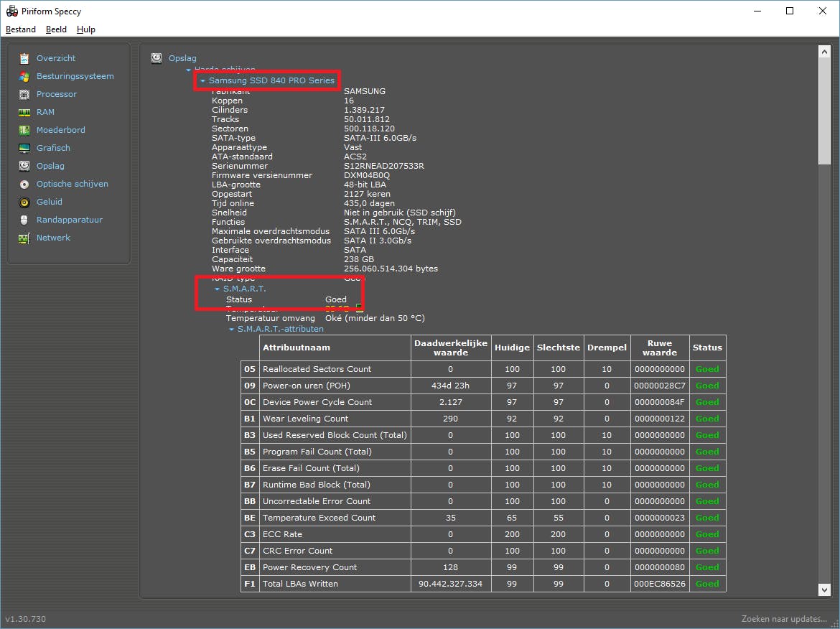The height and width of the screenshot is (629, 840).
Task: Open the Processor section link
Action: 56,94
